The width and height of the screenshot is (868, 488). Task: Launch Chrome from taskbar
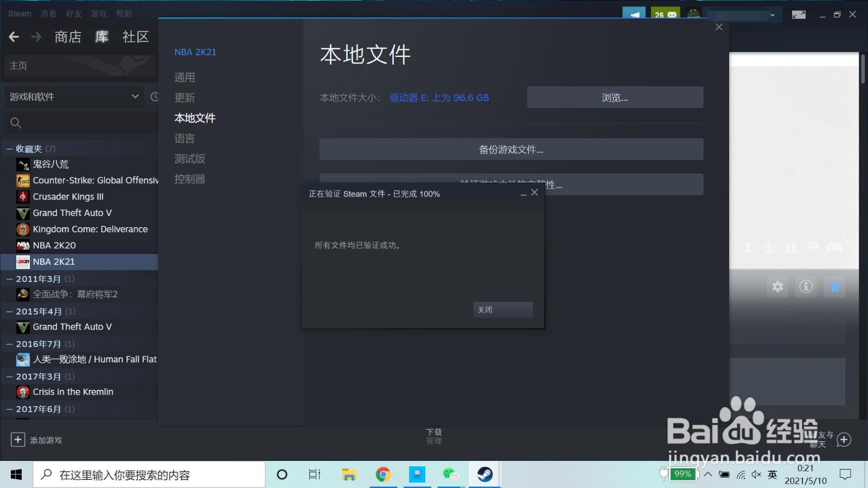[383, 475]
